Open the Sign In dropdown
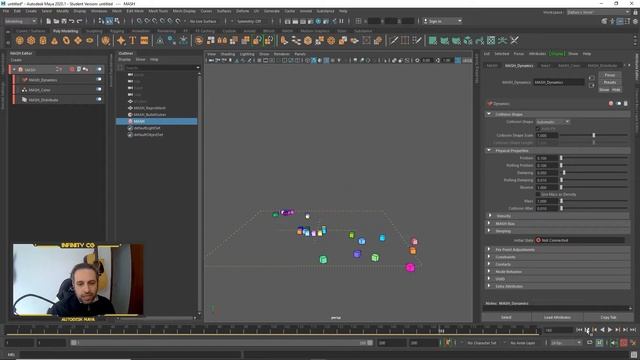The width and height of the screenshot is (640, 360). (x=442, y=21)
